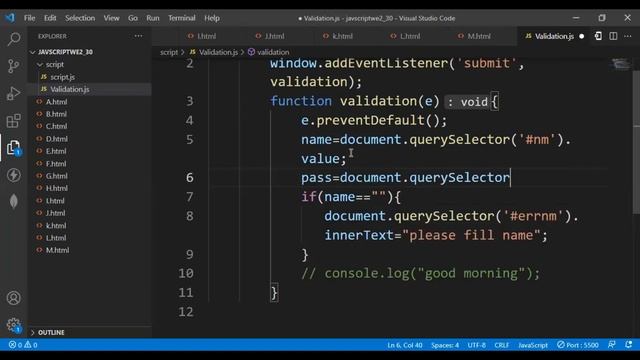Open the Accounts menu icon
The width and height of the screenshot is (640, 360).
click(x=13, y=298)
